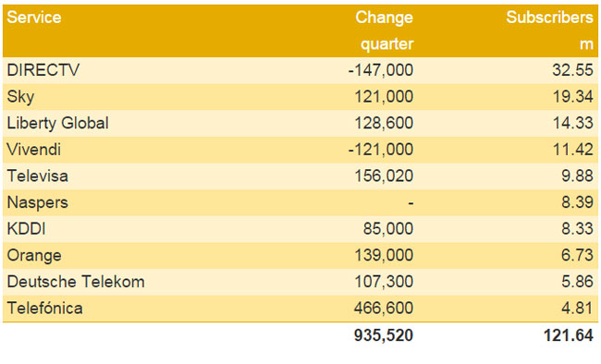Click the Orange service name
This screenshot has height=364, width=601.
[34, 256]
